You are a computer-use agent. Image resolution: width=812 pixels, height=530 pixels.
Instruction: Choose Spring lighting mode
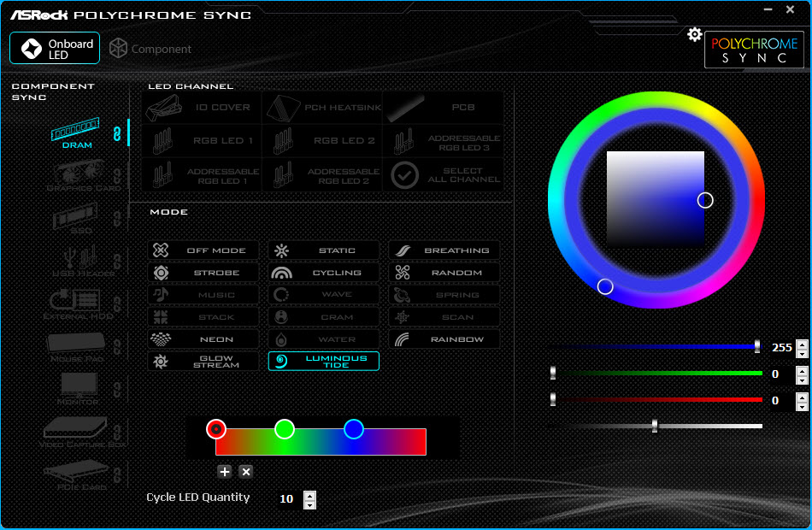pos(444,295)
